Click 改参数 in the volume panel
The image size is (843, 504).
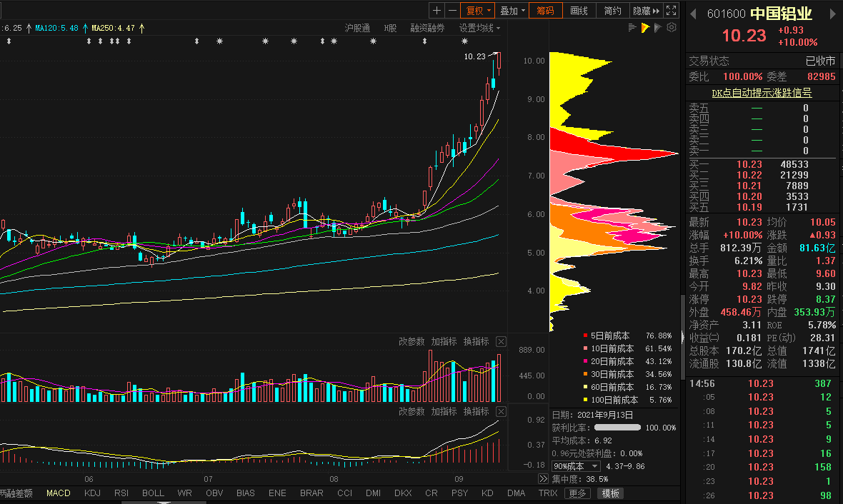coord(411,342)
